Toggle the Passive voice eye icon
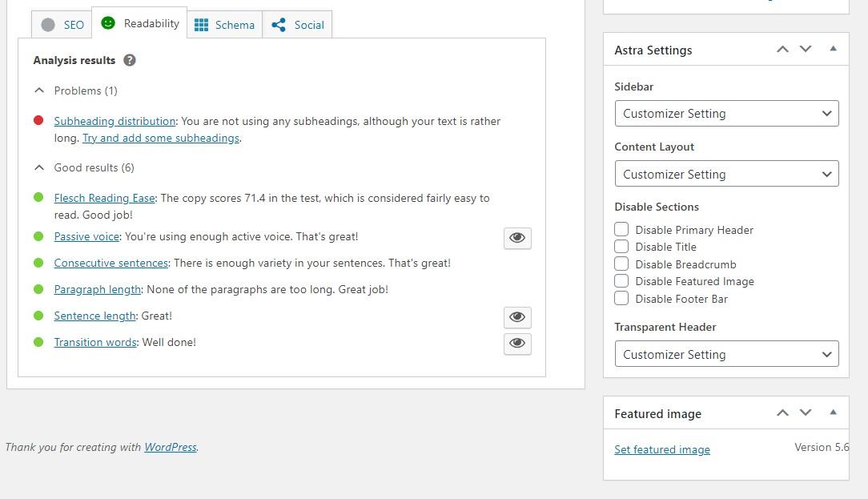This screenshot has height=499, width=868. click(516, 238)
